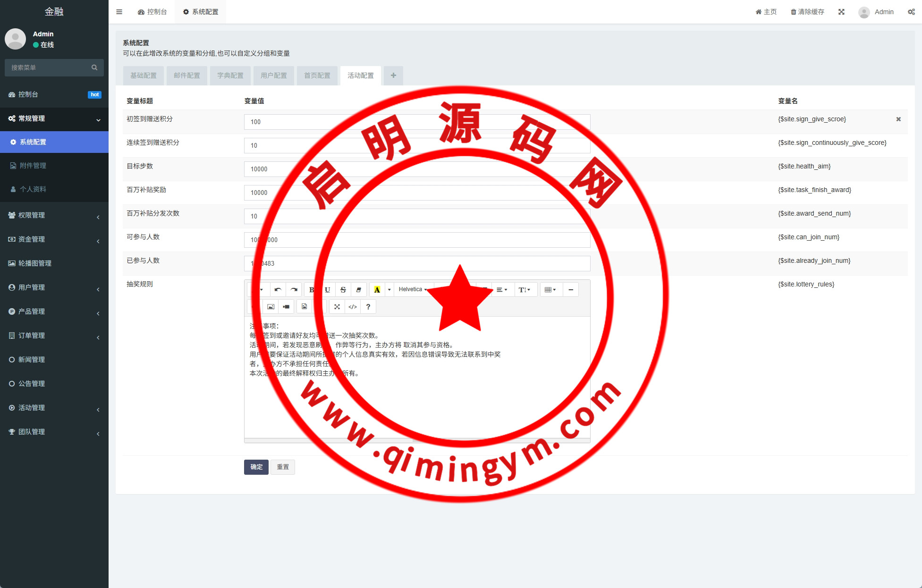Insert a picture using image icon
The height and width of the screenshot is (588, 922).
pyautogui.click(x=271, y=307)
